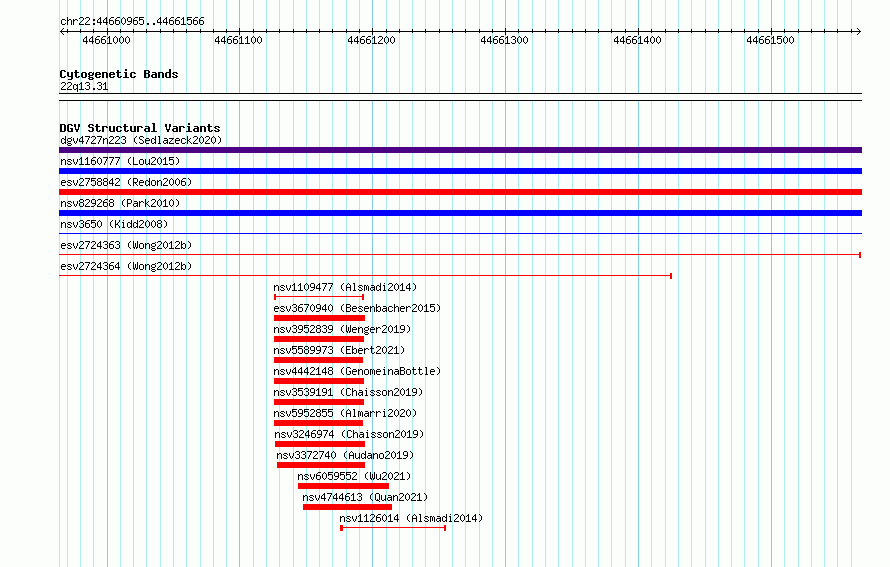Open variant nsv4442148 (GenomeinaBottle) label
Viewport: 890px width, 567px height.
pyautogui.click(x=357, y=371)
